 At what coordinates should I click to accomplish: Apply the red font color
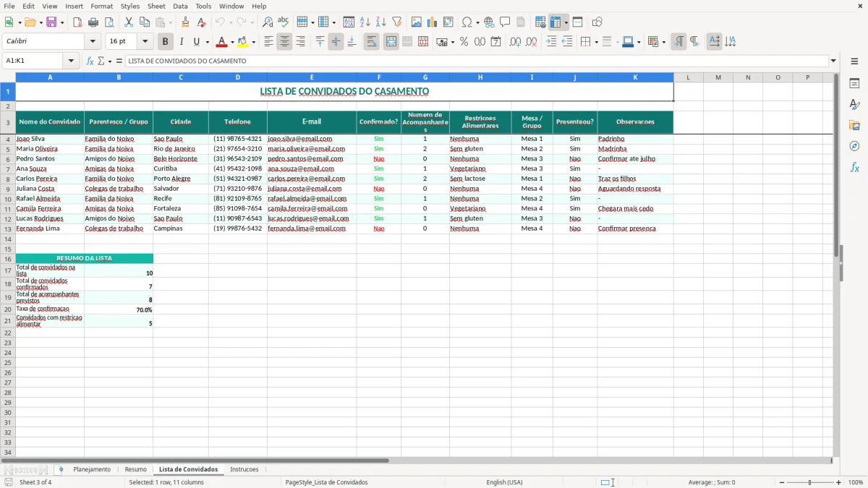coord(222,42)
